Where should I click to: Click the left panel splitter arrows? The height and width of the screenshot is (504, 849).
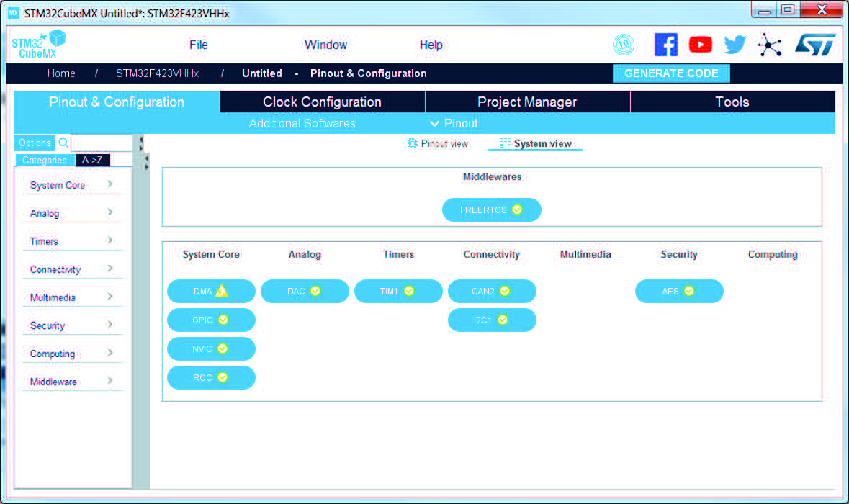pyautogui.click(x=146, y=163)
